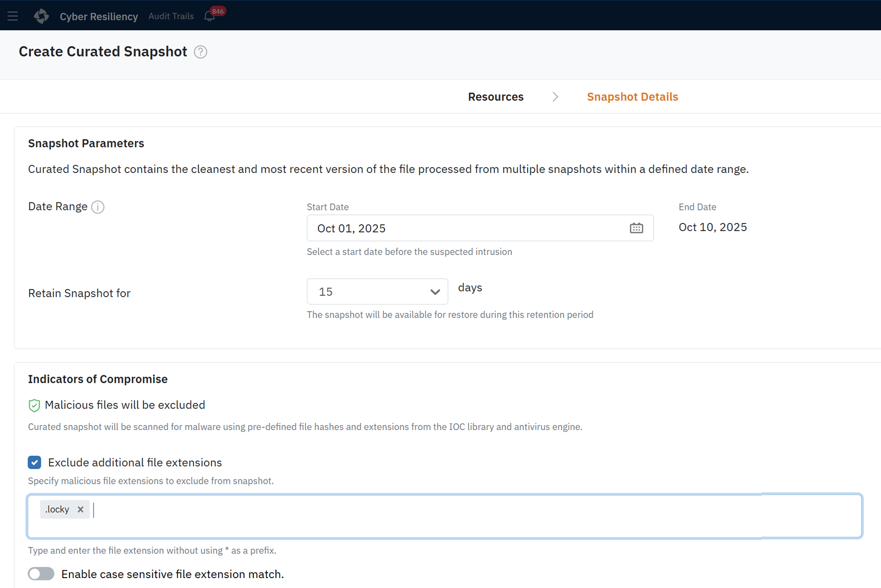Screen dimensions: 881x588
Task: Open the Start Date calendar picker icon
Action: coord(636,228)
